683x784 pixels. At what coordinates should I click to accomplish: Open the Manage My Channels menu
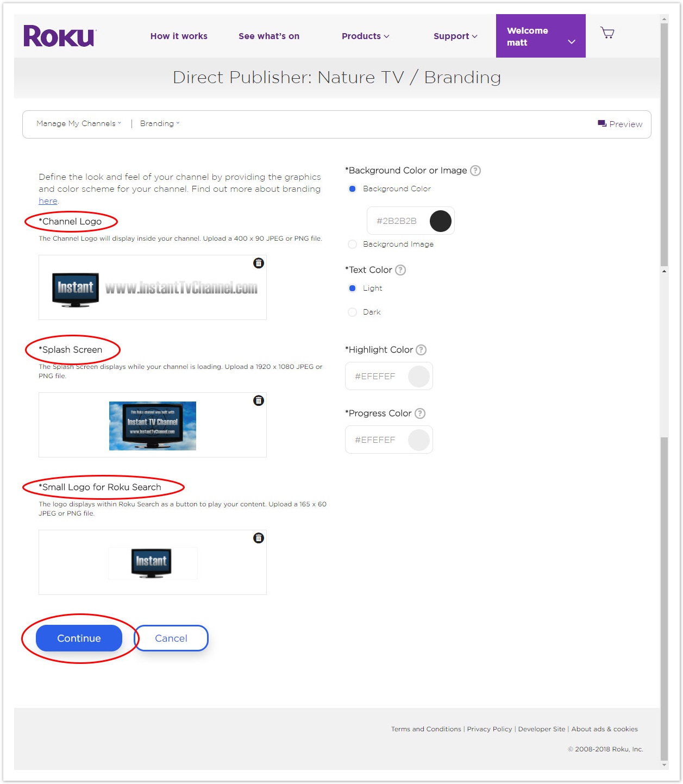[x=79, y=123]
